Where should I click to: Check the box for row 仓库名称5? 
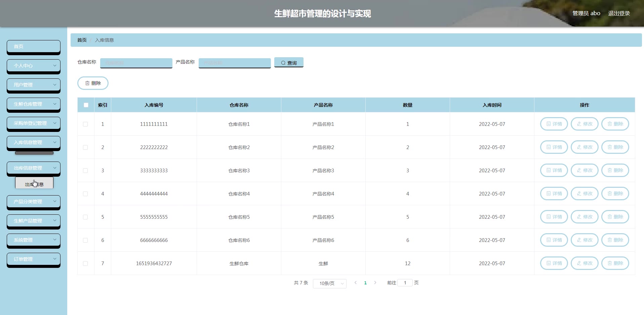point(85,217)
